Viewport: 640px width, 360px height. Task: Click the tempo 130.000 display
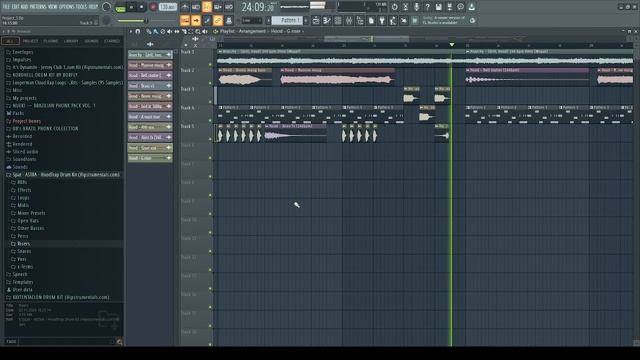pos(168,7)
